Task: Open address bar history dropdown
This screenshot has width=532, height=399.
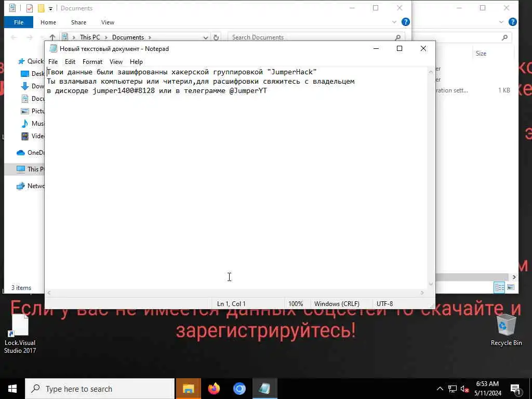Action: coord(206,37)
